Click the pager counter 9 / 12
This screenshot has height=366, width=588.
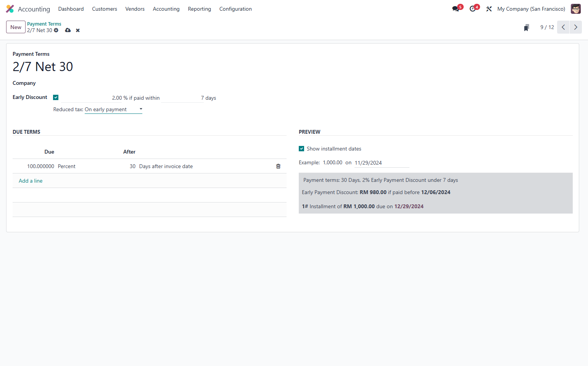(547, 27)
